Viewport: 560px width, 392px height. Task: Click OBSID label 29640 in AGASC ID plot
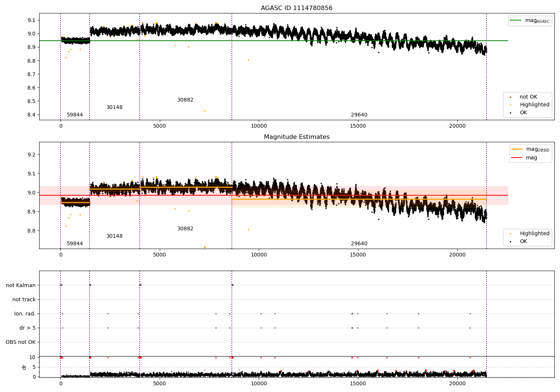point(359,115)
